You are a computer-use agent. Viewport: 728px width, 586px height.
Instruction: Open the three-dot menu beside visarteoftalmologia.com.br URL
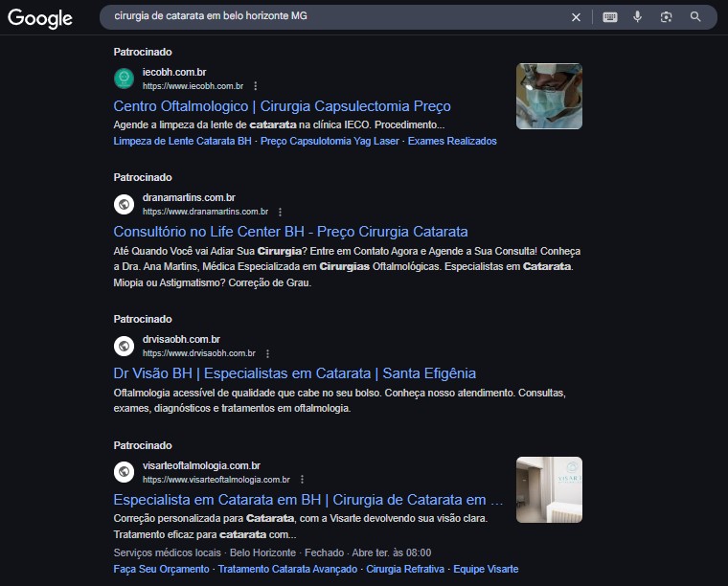pos(303,480)
